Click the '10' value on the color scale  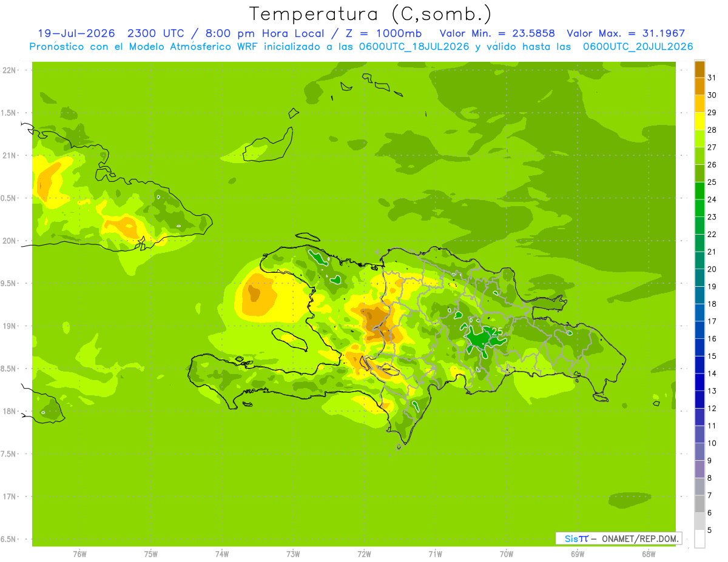pyautogui.click(x=712, y=443)
